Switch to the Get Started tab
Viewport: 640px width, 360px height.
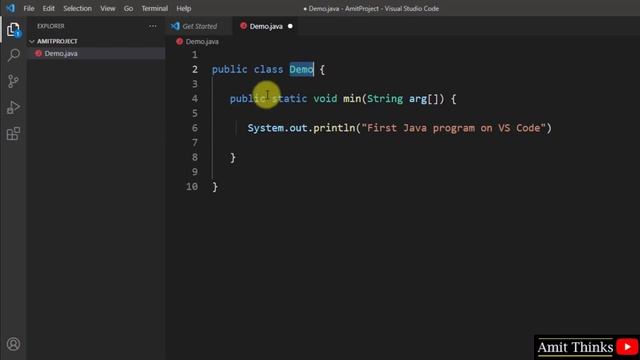pyautogui.click(x=199, y=26)
